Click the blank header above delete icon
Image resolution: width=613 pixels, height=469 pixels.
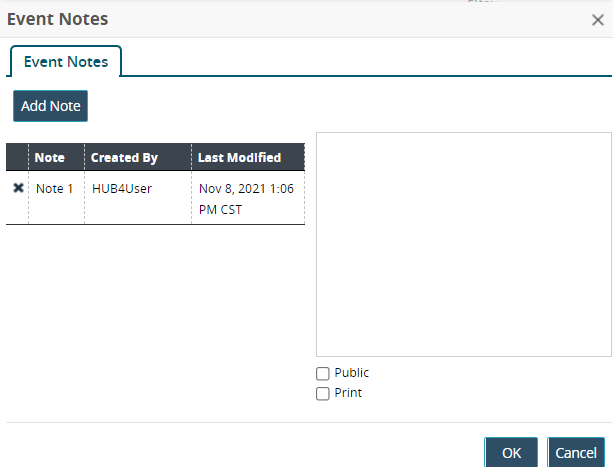[x=17, y=157]
